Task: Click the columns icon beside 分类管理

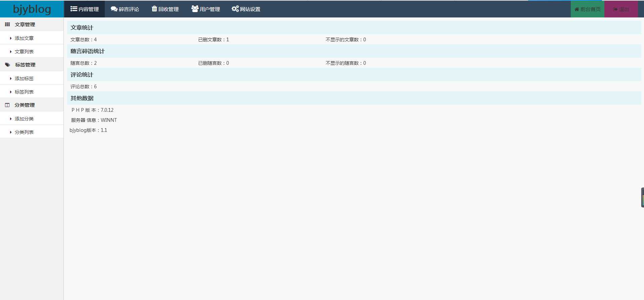Action: coord(7,105)
